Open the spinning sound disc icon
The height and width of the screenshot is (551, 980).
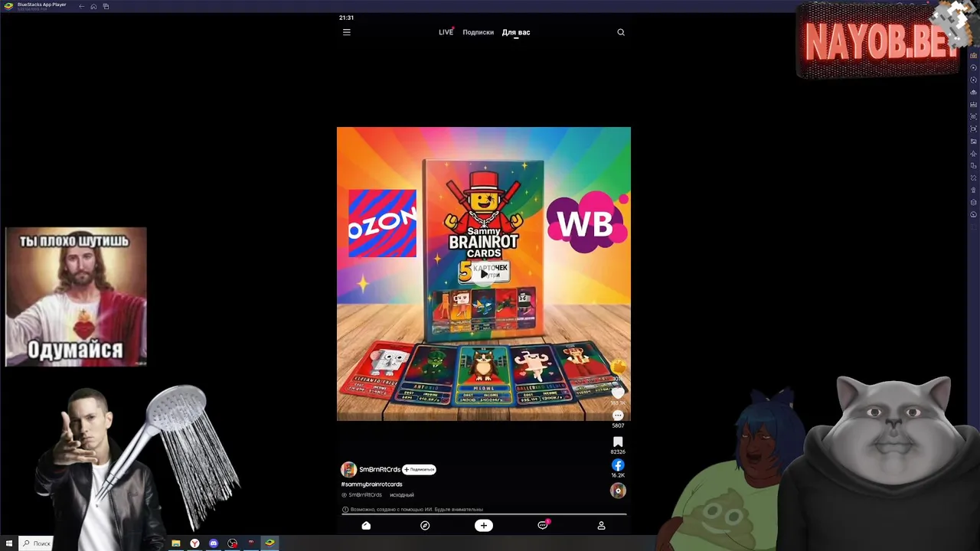tap(618, 491)
